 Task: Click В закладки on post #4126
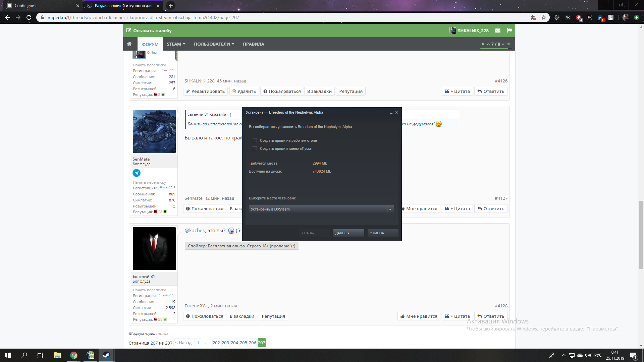tap(319, 92)
